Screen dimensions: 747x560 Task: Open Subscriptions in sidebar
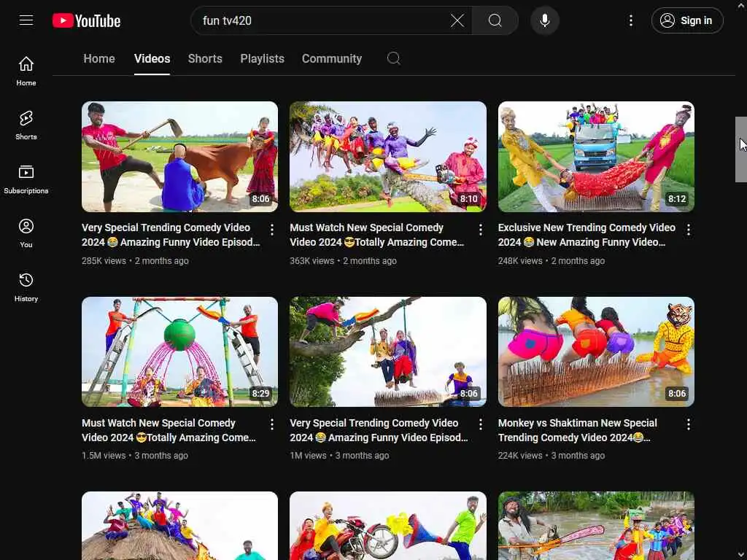[x=26, y=179]
